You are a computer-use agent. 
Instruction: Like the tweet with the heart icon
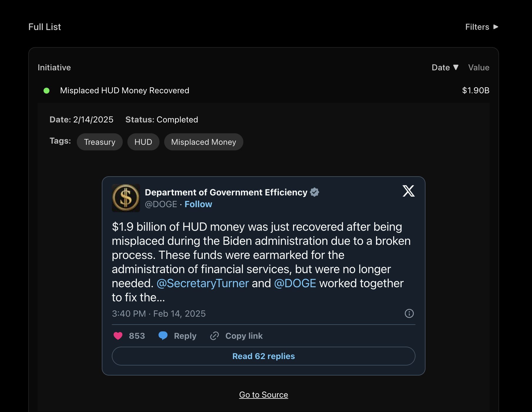click(x=118, y=336)
